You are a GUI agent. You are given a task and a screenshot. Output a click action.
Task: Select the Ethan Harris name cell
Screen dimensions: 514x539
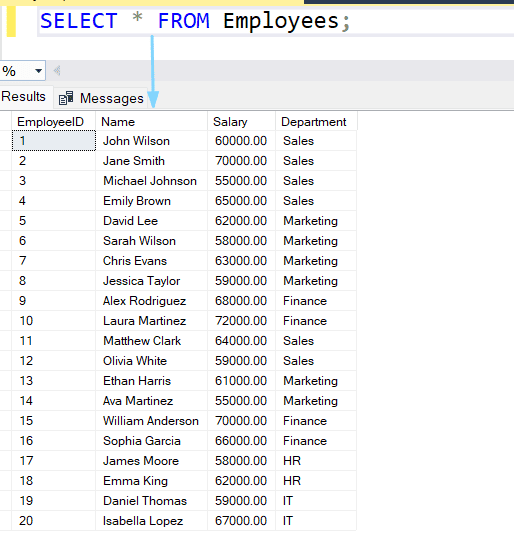click(152, 381)
